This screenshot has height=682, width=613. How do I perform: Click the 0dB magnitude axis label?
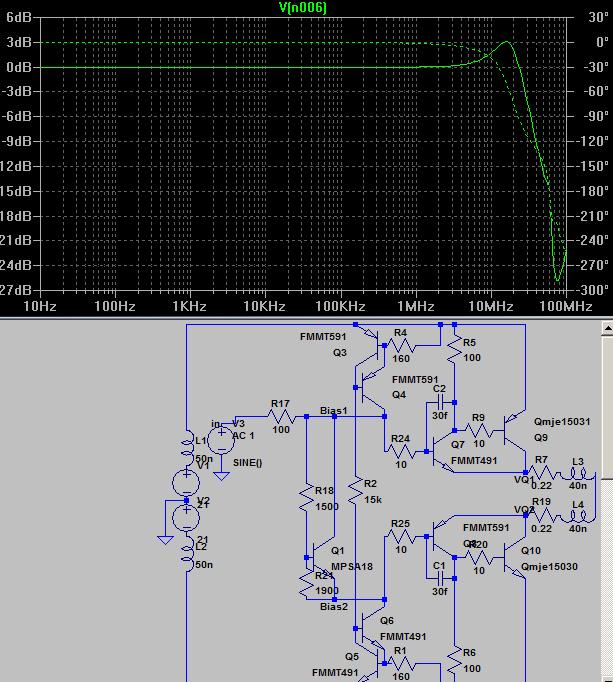pyautogui.click(x=19, y=67)
